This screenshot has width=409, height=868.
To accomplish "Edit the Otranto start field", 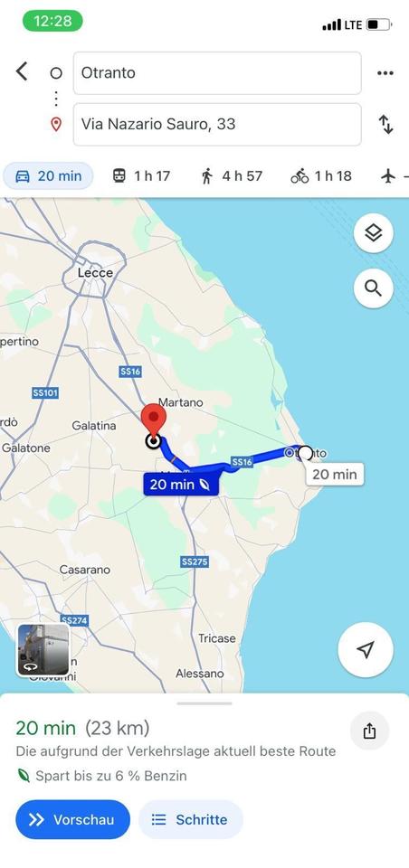I will click(217, 73).
